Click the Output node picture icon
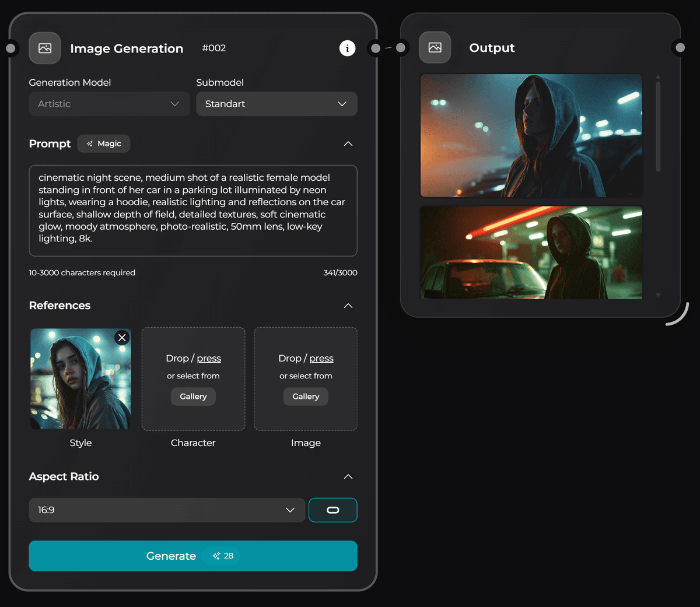 435,48
